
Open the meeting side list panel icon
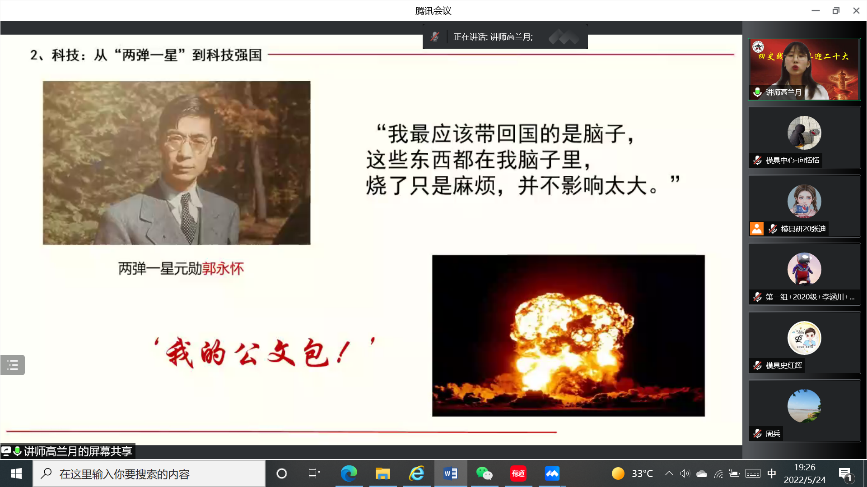click(x=12, y=365)
